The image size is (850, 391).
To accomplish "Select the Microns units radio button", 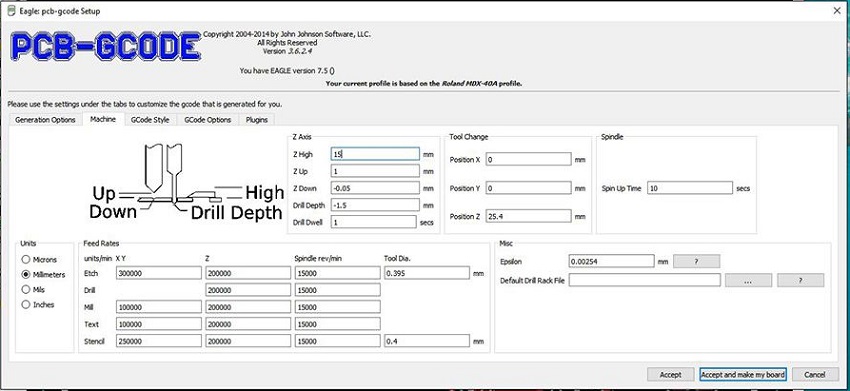I will tap(25, 259).
